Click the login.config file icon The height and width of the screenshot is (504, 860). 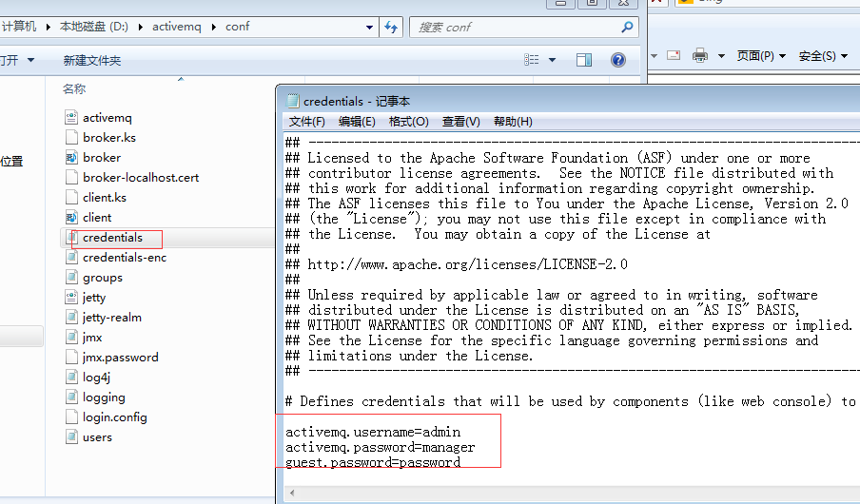point(71,417)
